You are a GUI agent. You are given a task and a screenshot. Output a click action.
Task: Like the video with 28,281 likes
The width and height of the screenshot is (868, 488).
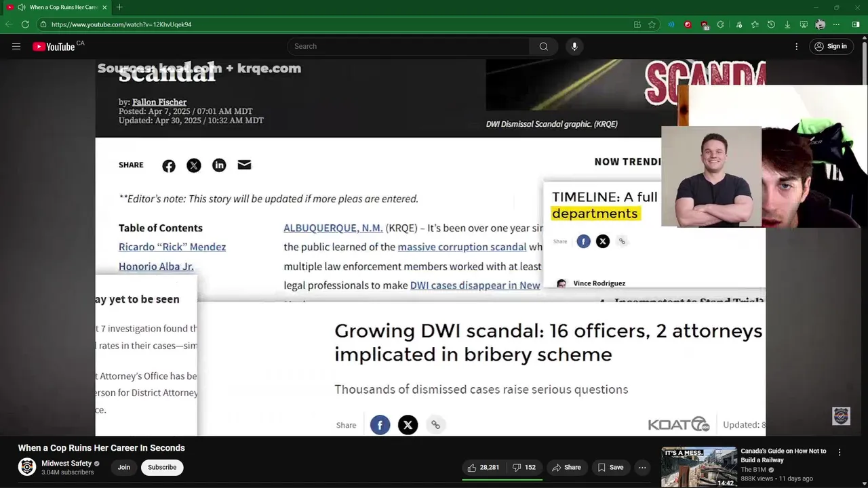483,467
